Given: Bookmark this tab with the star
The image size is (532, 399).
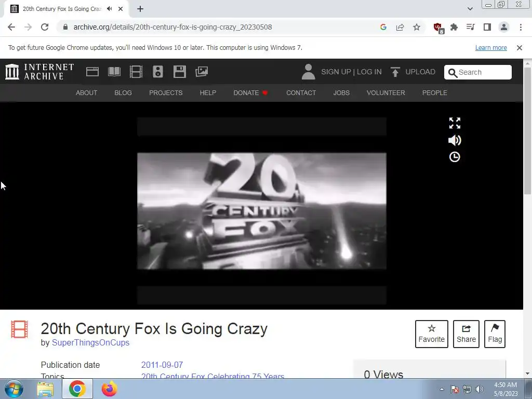Looking at the screenshot, I should click(x=417, y=27).
